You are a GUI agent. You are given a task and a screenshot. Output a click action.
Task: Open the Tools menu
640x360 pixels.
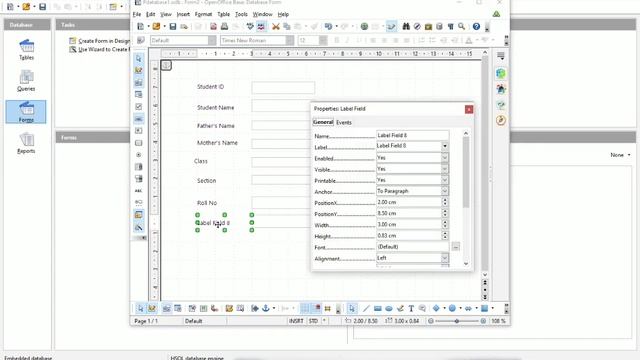click(241, 14)
